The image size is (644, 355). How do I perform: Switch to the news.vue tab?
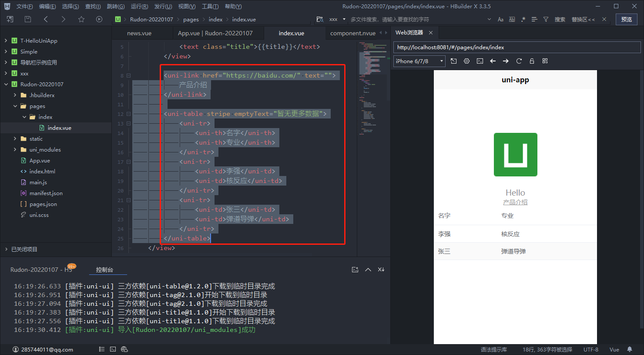pos(139,33)
